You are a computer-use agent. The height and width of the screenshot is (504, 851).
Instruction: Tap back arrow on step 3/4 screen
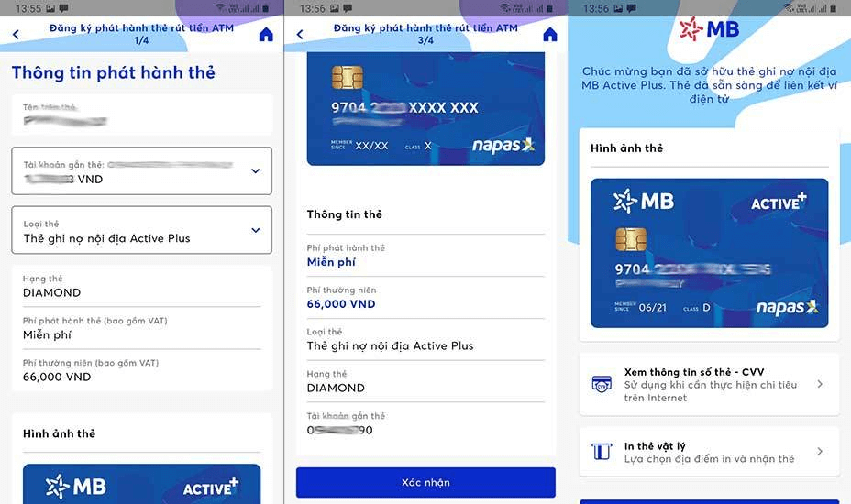tap(300, 35)
